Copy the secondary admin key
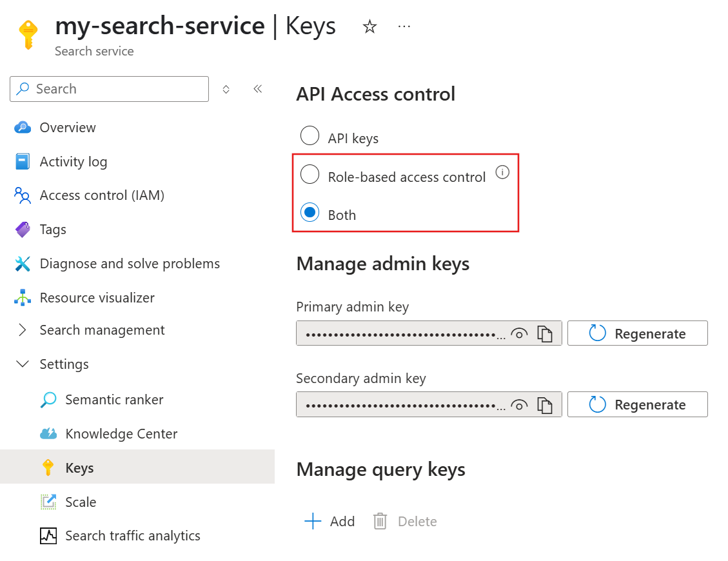Screen dimensions: 728x561 [x=545, y=405]
